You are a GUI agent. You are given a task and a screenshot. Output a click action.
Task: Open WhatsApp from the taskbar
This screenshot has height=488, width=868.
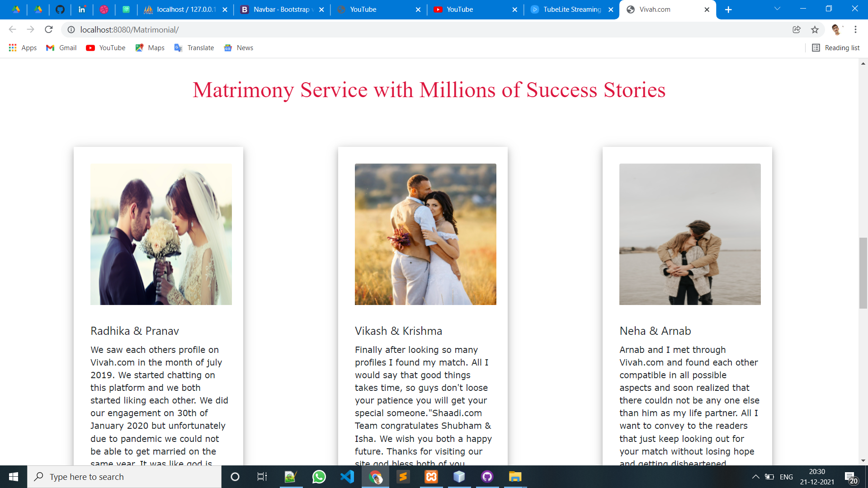[x=319, y=477]
